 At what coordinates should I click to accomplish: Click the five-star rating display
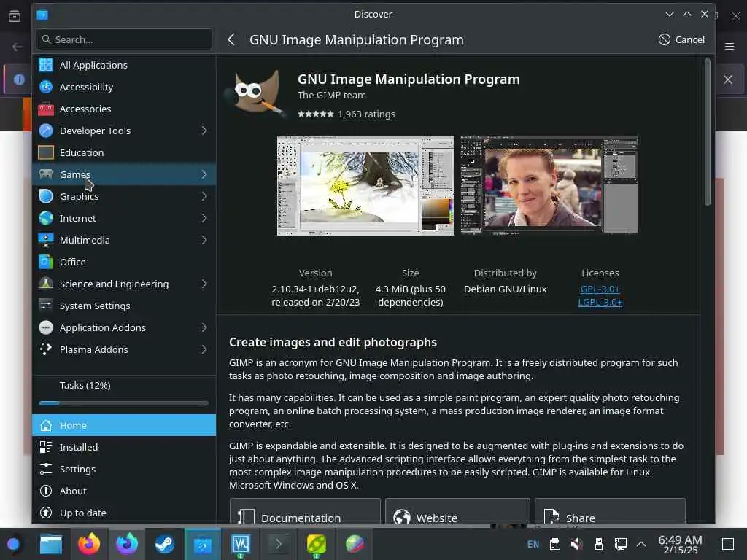[x=315, y=114]
